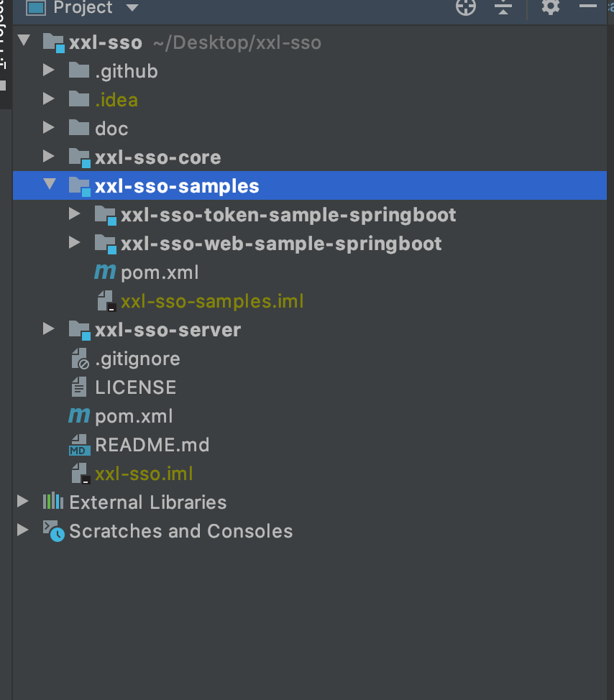614x700 pixels.
Task: Click the locate/select opened file crosshair icon
Action: pos(466,7)
